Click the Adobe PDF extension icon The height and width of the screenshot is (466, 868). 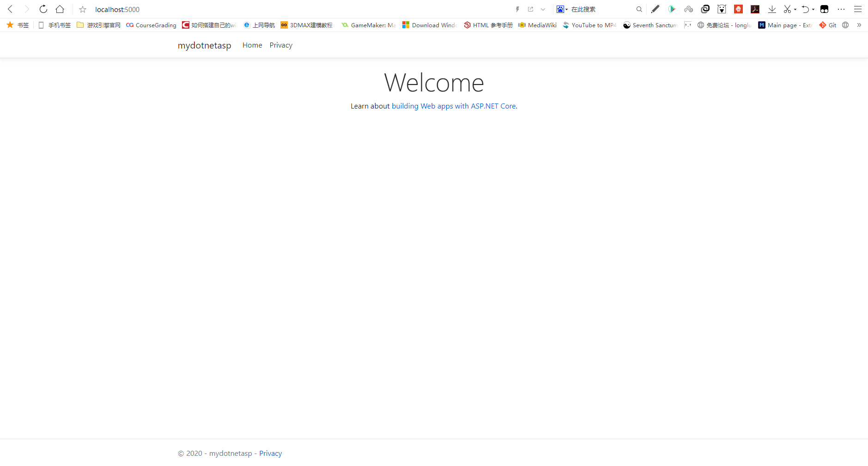point(755,9)
